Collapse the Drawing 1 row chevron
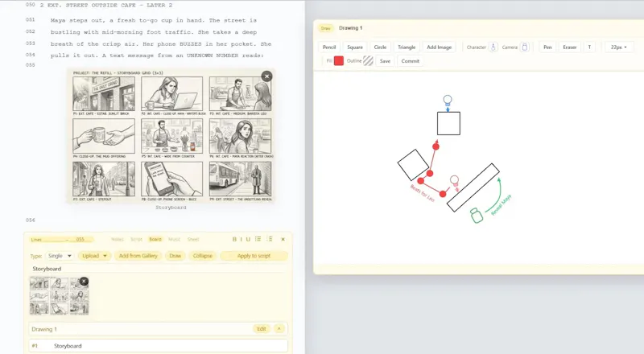The height and width of the screenshot is (354, 644). tap(279, 329)
